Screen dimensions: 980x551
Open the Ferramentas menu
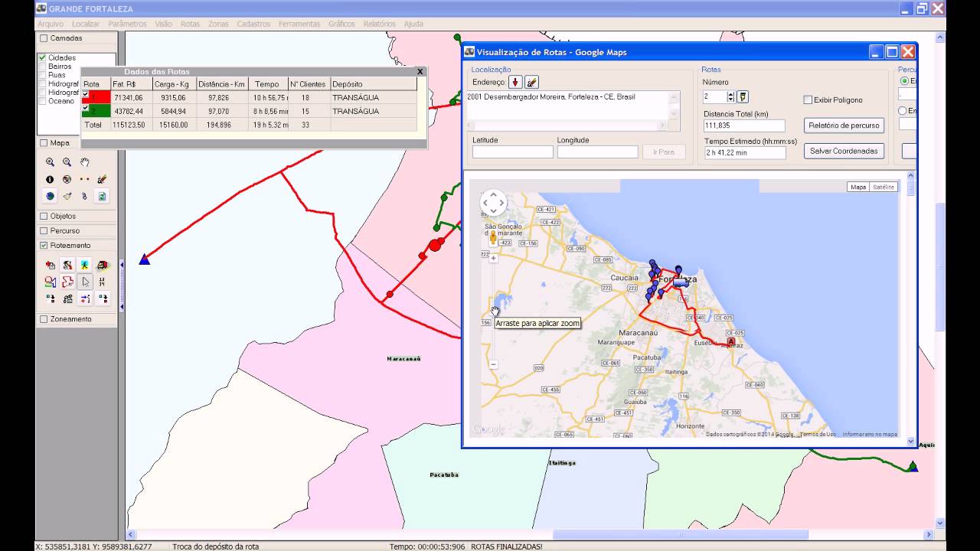(x=299, y=24)
